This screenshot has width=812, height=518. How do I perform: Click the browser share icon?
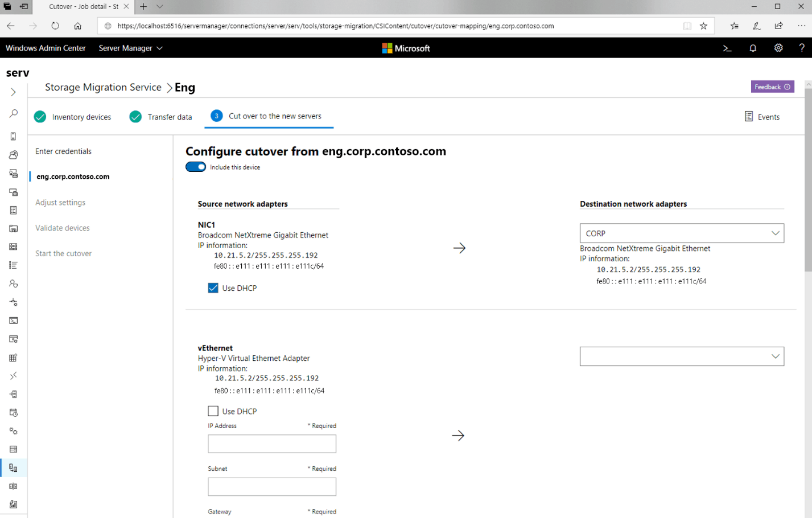point(778,26)
